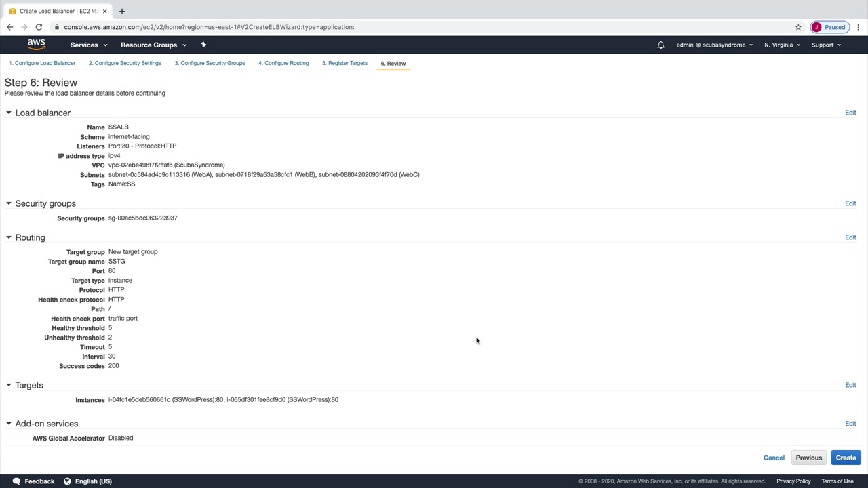Click the Feedback speech bubble icon
The image size is (868, 488).
(16, 481)
